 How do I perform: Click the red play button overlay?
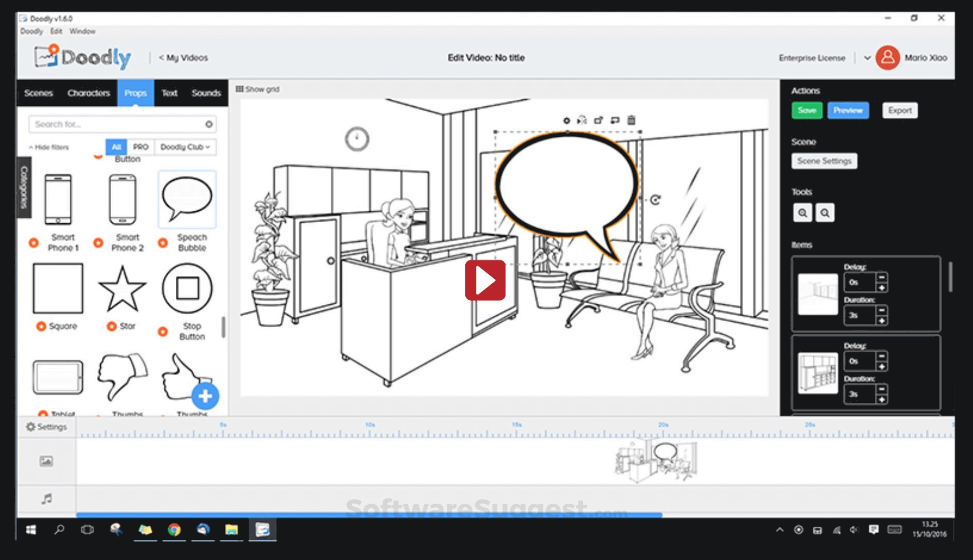[x=485, y=280]
